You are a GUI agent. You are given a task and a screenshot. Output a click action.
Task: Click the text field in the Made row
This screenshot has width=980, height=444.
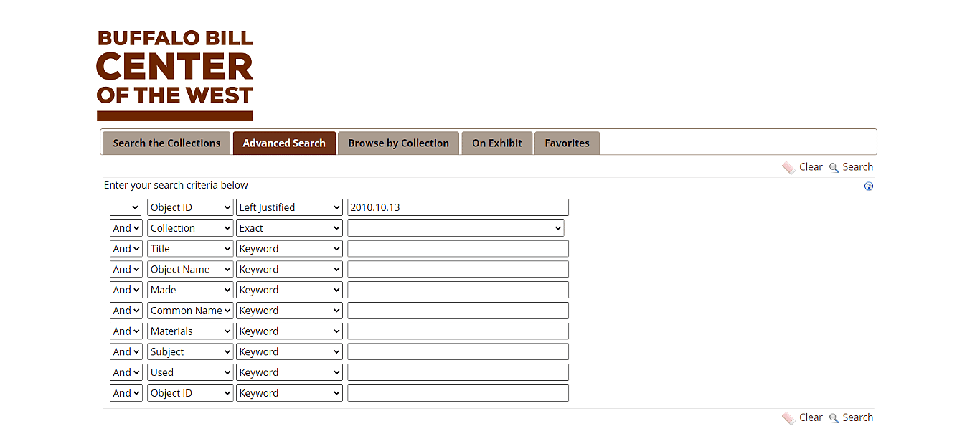tap(458, 291)
